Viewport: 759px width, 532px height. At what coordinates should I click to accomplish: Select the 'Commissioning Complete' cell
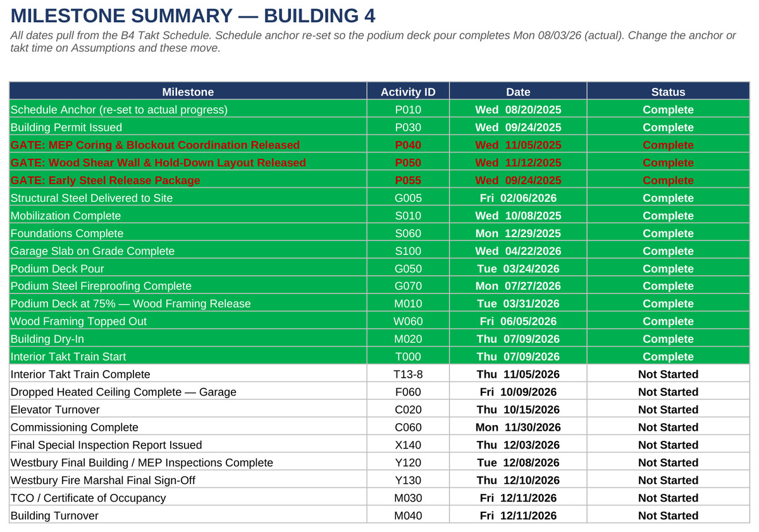pyautogui.click(x=188, y=428)
